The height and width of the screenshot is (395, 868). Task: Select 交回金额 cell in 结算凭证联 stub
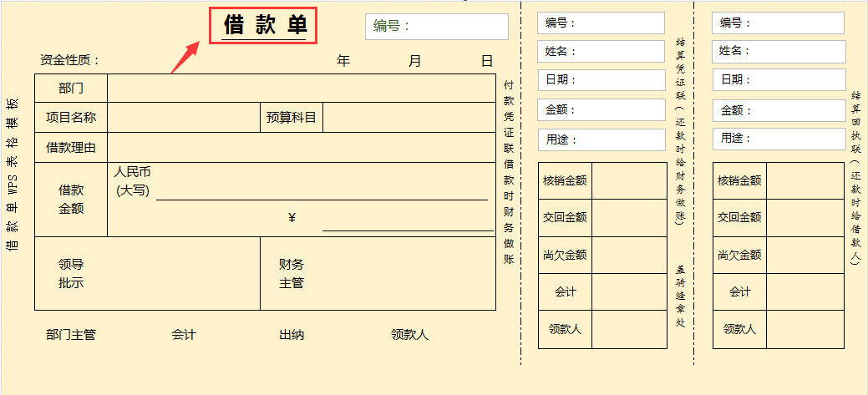point(565,218)
